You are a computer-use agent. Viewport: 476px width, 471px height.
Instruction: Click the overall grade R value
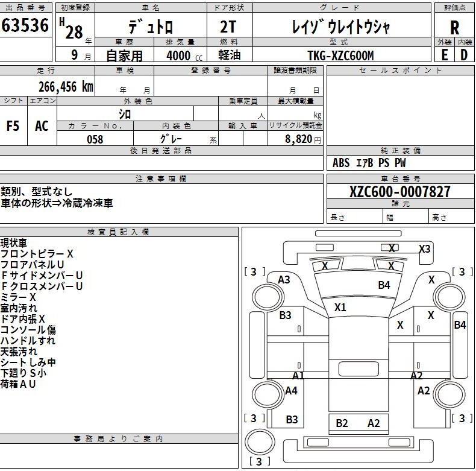(x=454, y=28)
